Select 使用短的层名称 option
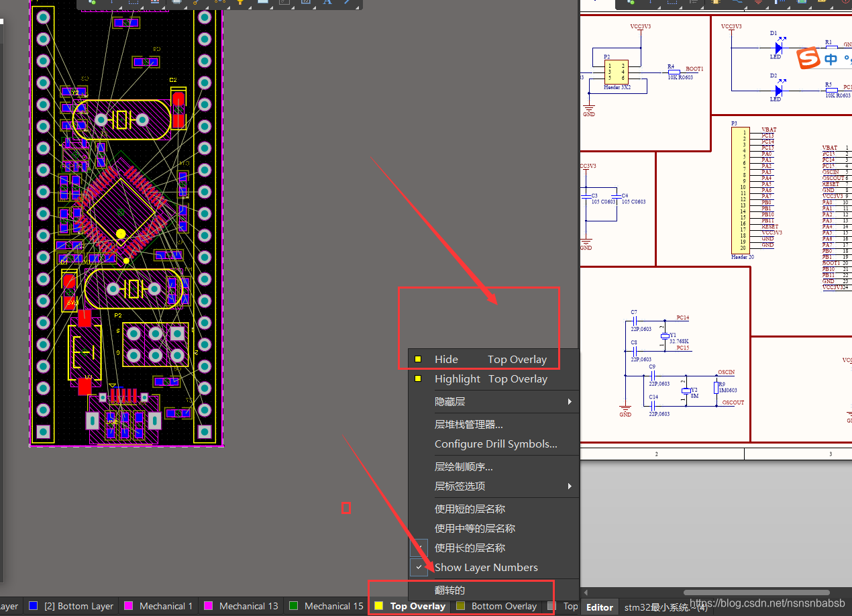This screenshot has width=852, height=616. point(494,509)
